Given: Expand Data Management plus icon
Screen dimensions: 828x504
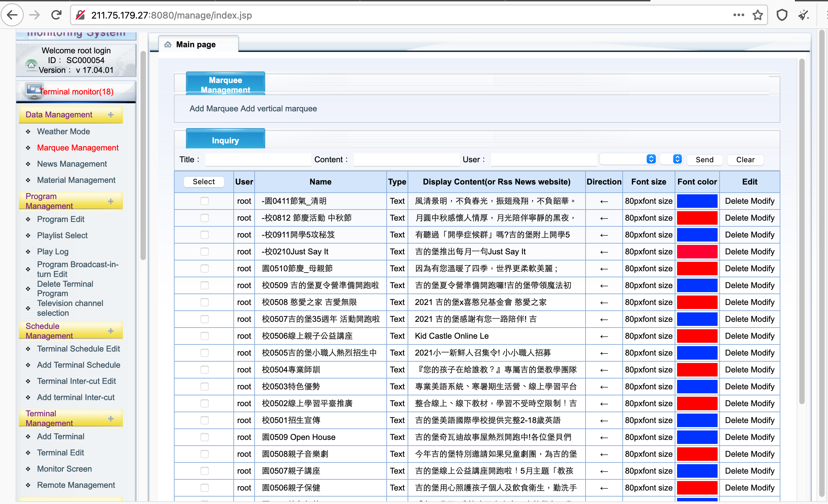Looking at the screenshot, I should (x=111, y=115).
